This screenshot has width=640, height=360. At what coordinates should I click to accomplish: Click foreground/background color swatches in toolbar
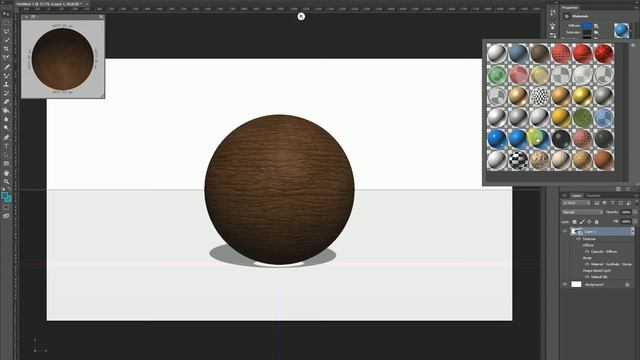[x=6, y=197]
